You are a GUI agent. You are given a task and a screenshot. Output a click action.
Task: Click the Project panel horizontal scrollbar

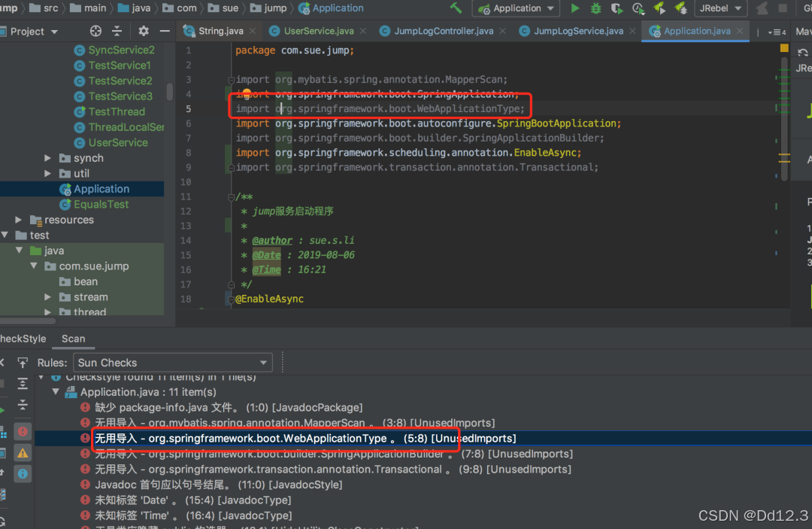point(28,321)
